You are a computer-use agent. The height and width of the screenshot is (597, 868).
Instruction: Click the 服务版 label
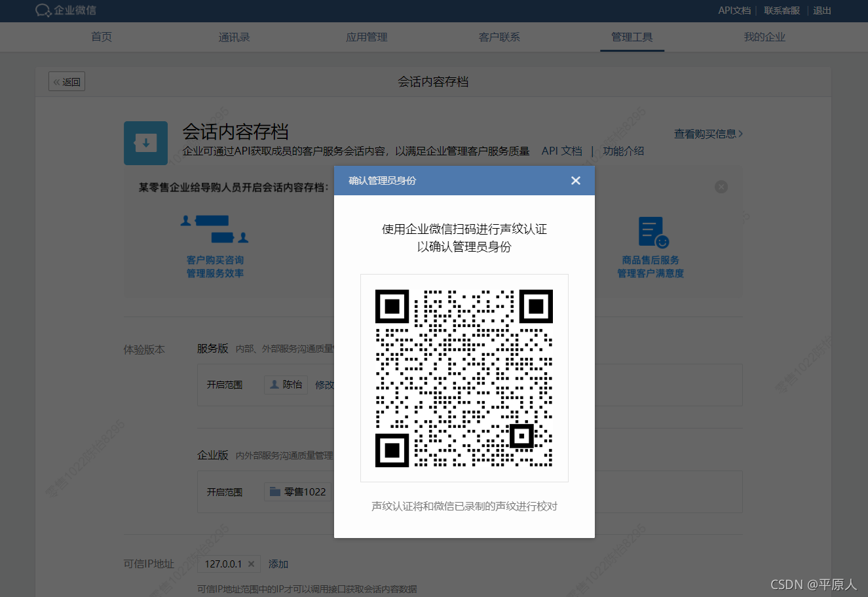tap(213, 348)
